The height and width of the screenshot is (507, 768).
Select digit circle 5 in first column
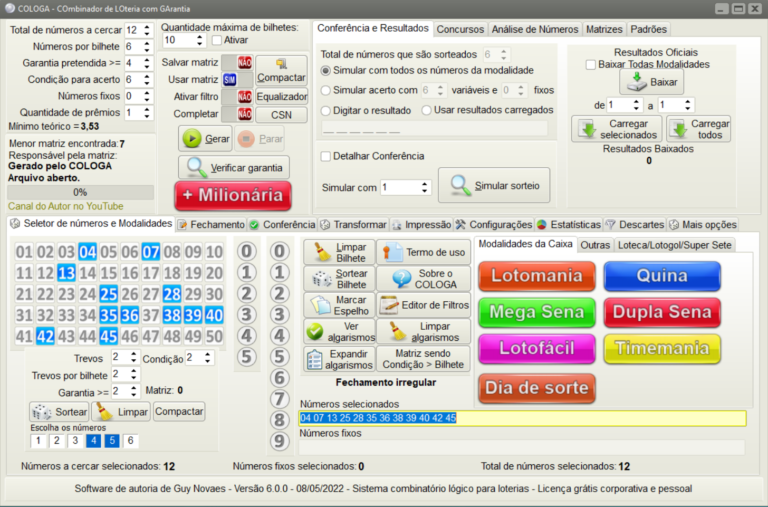(x=246, y=357)
